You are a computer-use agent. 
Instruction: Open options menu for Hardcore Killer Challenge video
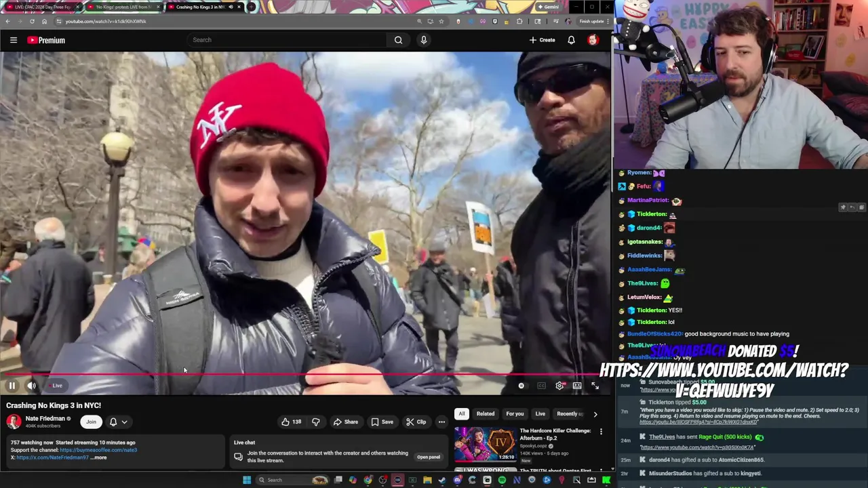(x=601, y=431)
